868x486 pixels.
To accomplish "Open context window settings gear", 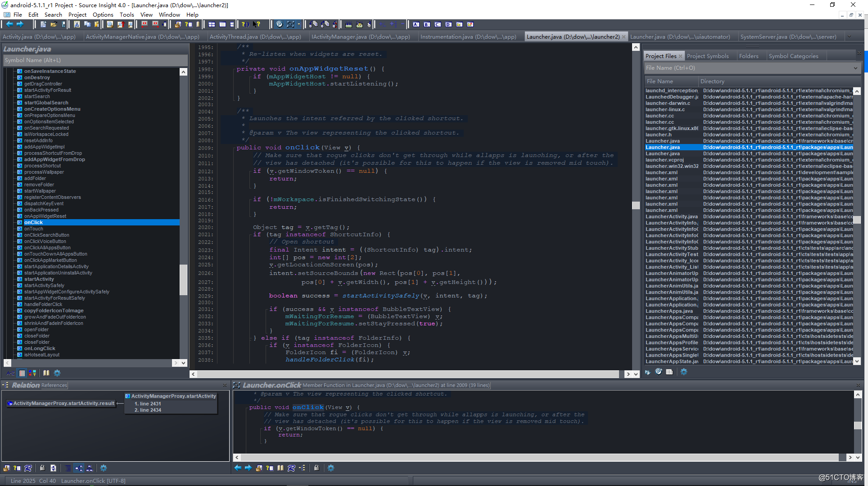I will click(x=331, y=468).
